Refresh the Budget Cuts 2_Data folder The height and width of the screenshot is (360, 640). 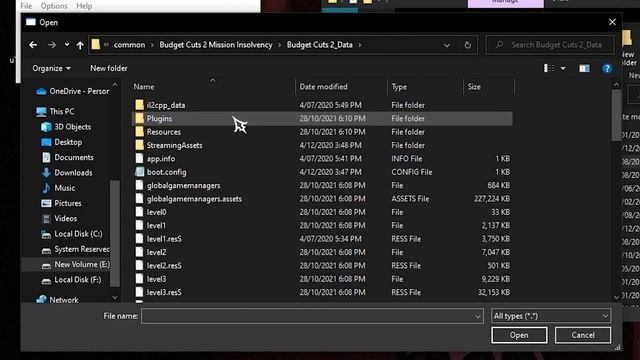468,45
